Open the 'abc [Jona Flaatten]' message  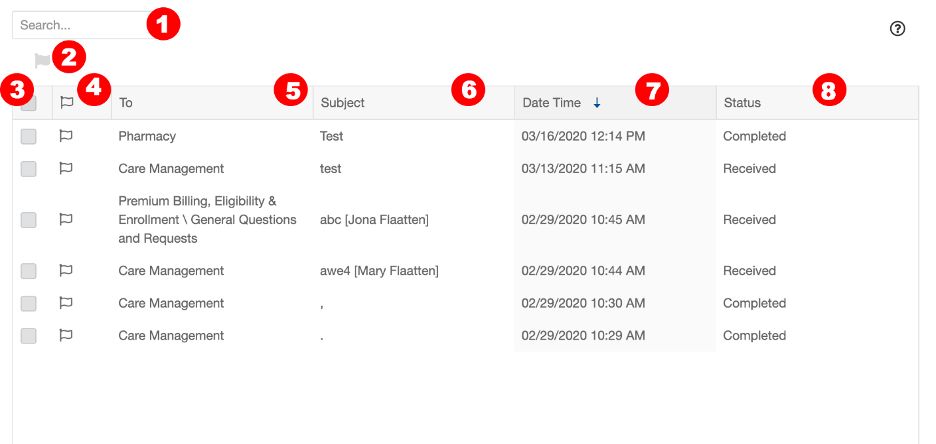pos(374,220)
